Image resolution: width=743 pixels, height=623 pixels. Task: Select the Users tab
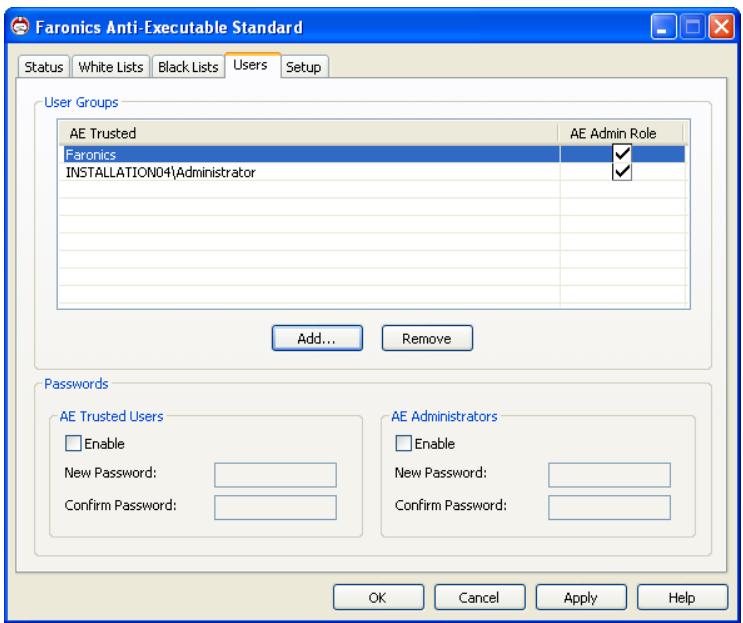pos(252,65)
